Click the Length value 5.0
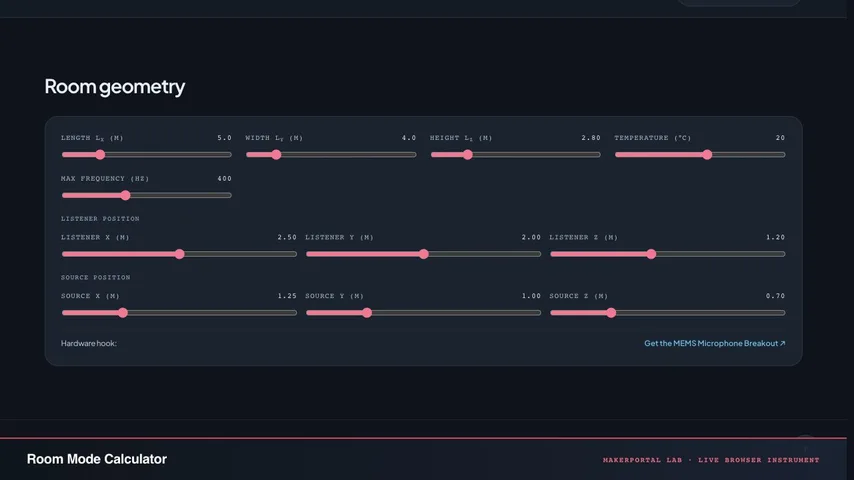The width and height of the screenshot is (854, 480). pos(224,138)
